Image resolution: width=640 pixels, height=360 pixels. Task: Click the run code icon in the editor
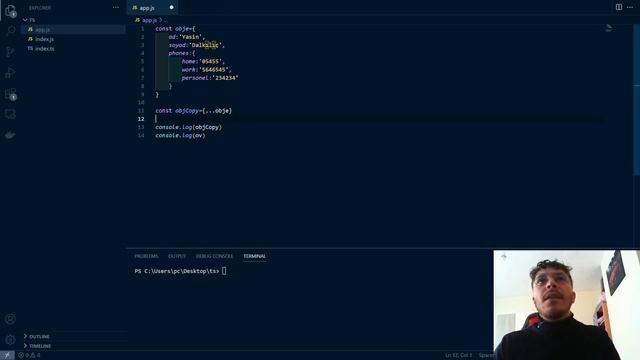click(609, 28)
